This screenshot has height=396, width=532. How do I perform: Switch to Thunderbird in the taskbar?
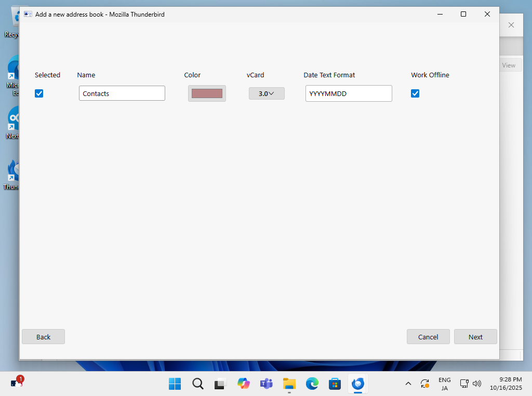click(358, 384)
